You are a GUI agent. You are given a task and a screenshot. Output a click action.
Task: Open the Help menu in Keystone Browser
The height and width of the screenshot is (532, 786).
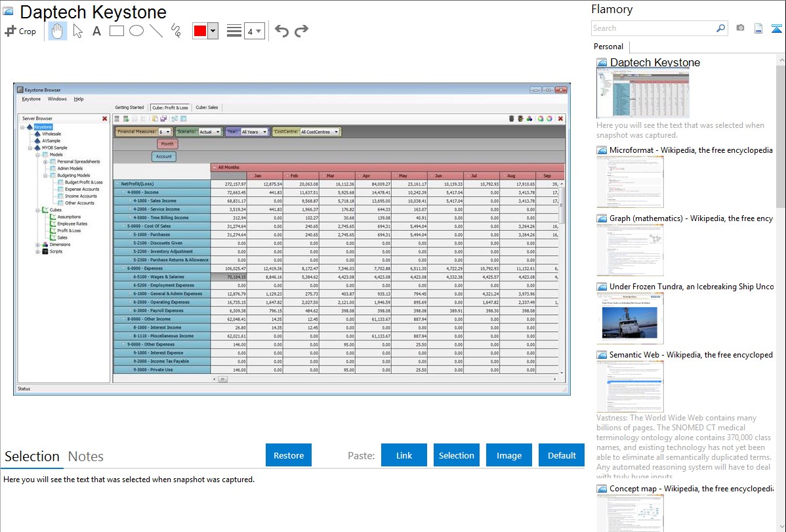[x=79, y=99]
